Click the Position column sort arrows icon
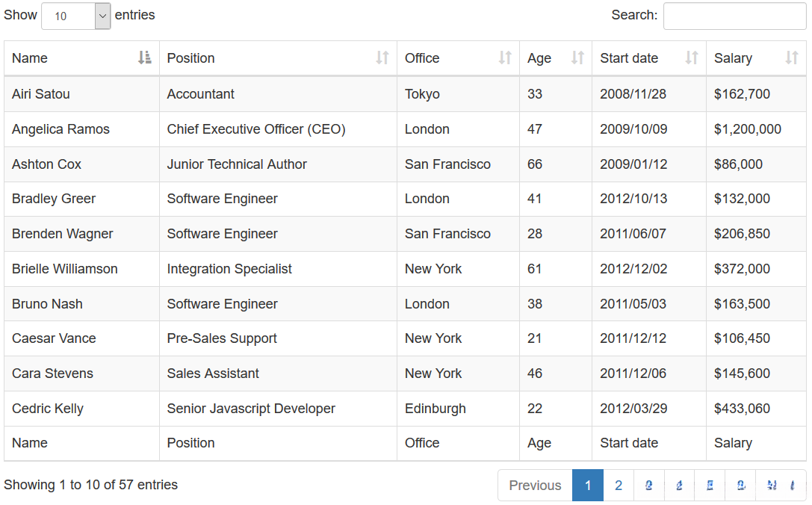The image size is (812, 505). click(382, 58)
